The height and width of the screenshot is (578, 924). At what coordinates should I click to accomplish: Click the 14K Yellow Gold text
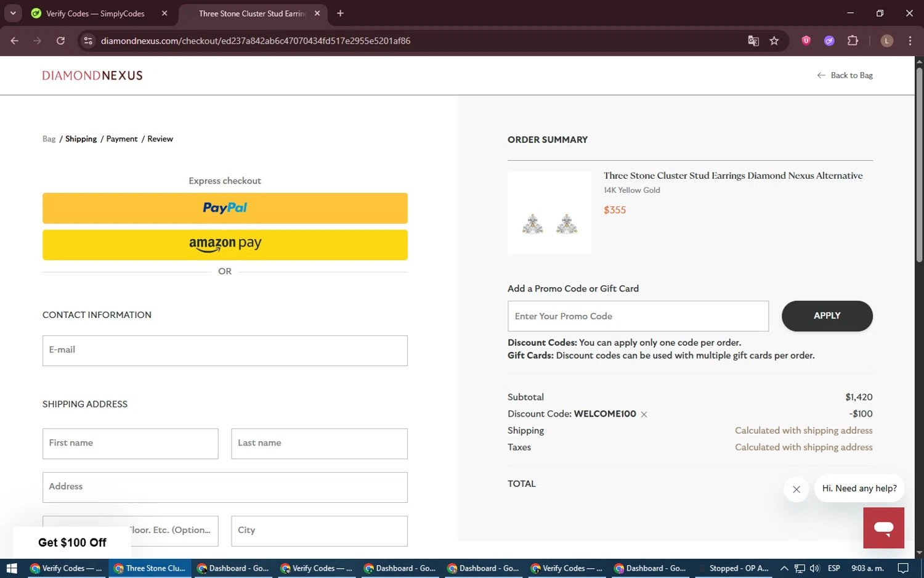(632, 190)
